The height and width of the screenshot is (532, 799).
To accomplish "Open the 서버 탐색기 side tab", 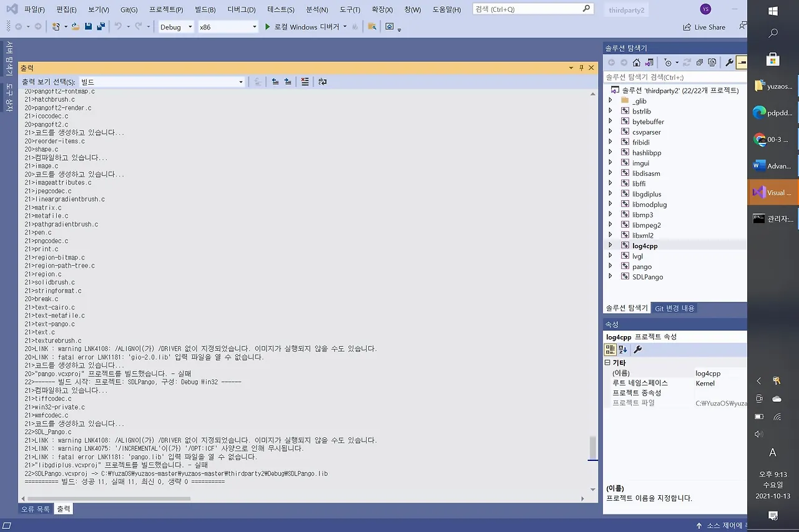I will tap(9, 59).
